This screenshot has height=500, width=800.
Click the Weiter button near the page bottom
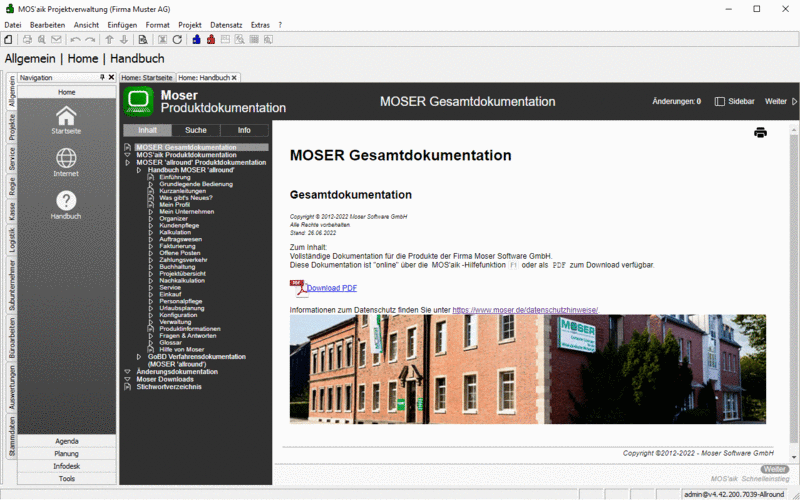(x=774, y=469)
